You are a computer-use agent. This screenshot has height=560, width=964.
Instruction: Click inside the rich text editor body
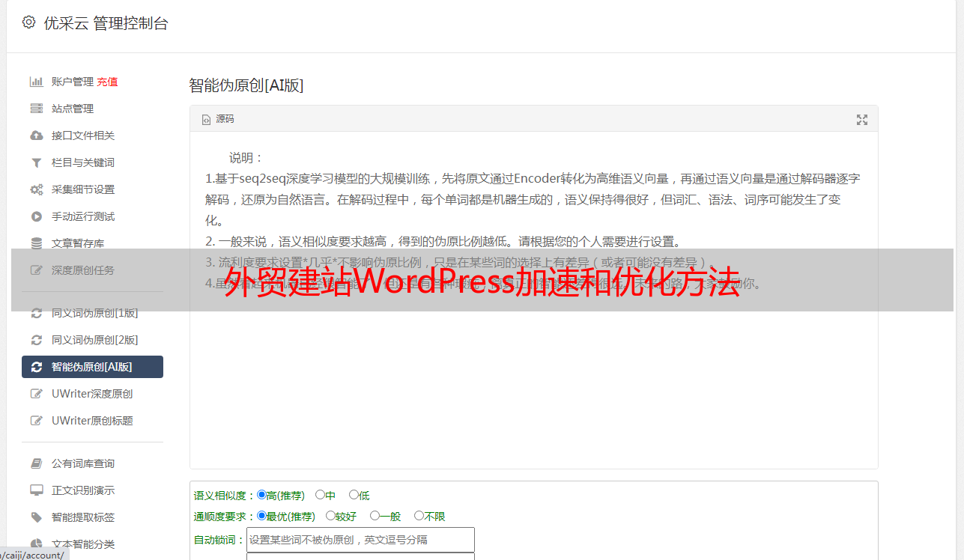(x=533, y=301)
